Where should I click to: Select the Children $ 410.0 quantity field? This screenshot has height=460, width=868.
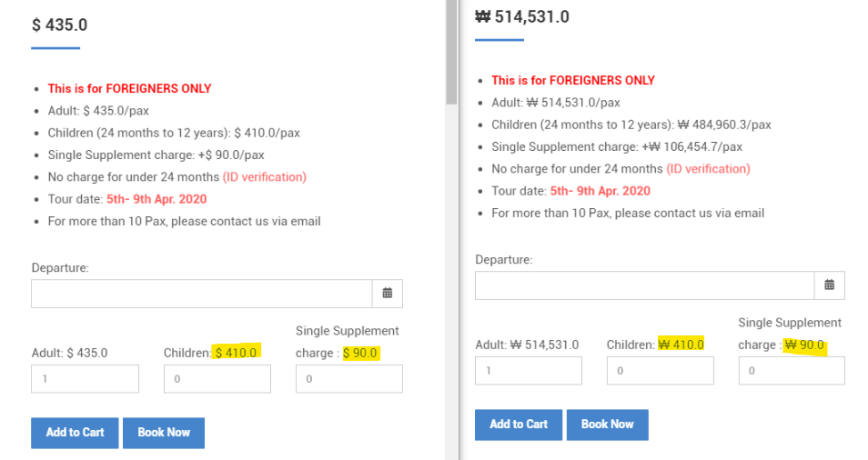(217, 379)
